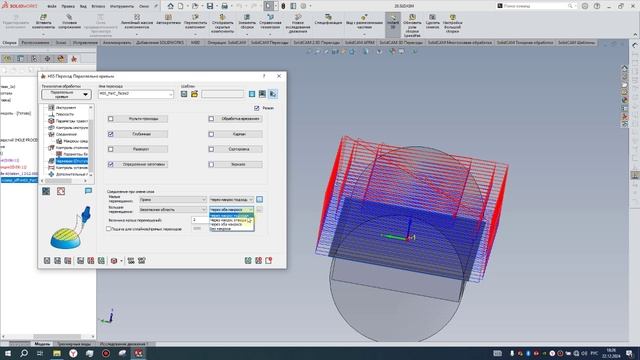Switch to the Эскиз ribbon tab

[x=61, y=42]
